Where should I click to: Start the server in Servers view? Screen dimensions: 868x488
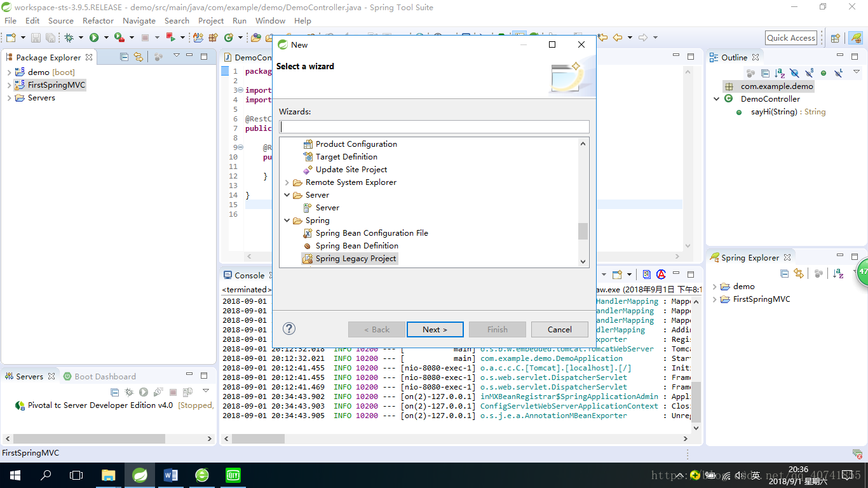144,392
